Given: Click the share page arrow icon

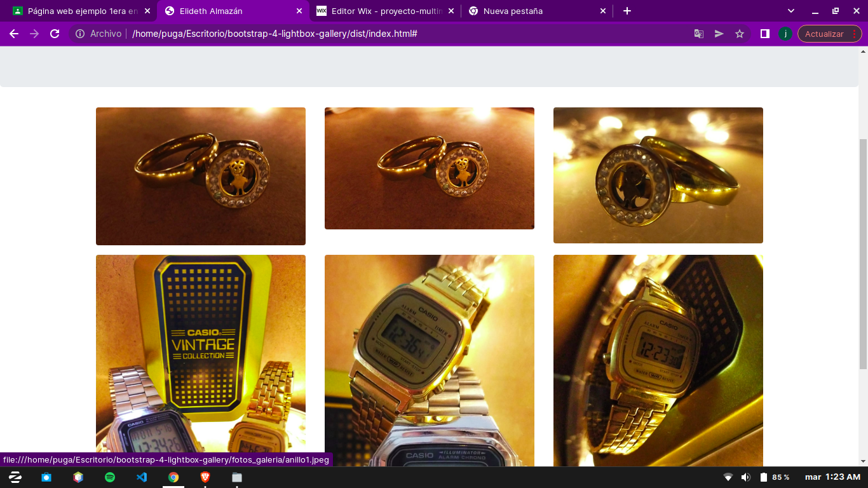Looking at the screenshot, I should point(719,34).
